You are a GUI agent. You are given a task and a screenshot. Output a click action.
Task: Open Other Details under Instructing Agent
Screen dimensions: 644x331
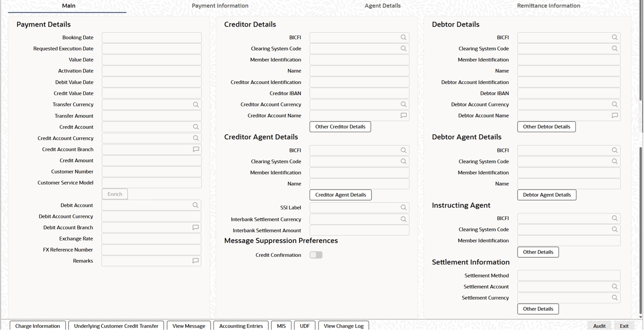(538, 252)
